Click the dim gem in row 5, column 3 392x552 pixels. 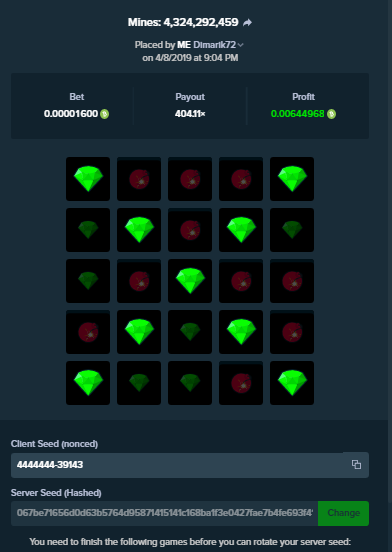point(190,383)
